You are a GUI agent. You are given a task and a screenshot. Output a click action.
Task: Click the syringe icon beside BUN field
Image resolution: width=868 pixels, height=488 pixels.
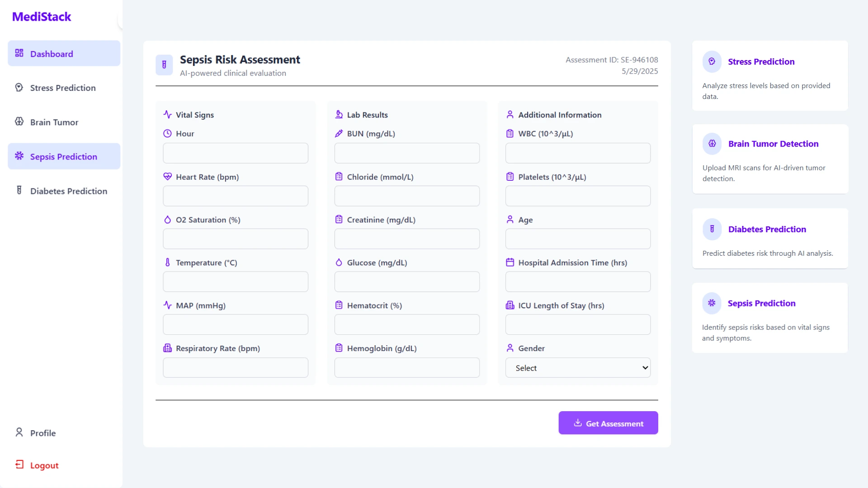click(x=339, y=133)
